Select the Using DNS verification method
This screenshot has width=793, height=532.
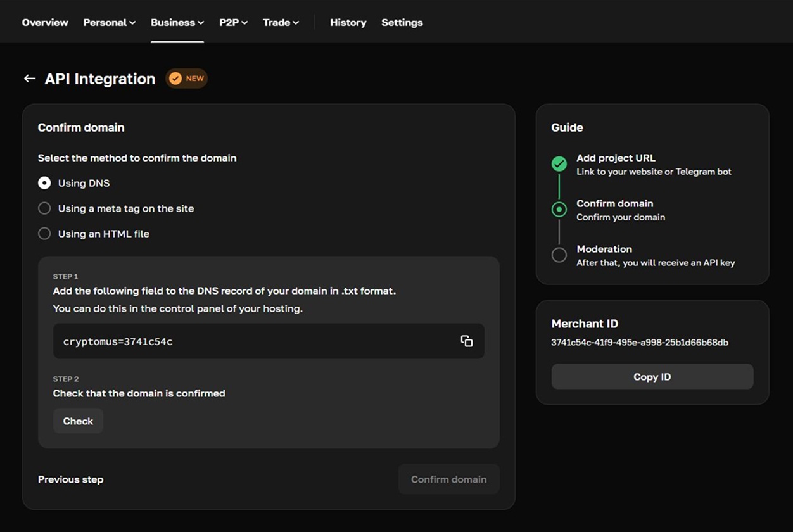[44, 183]
